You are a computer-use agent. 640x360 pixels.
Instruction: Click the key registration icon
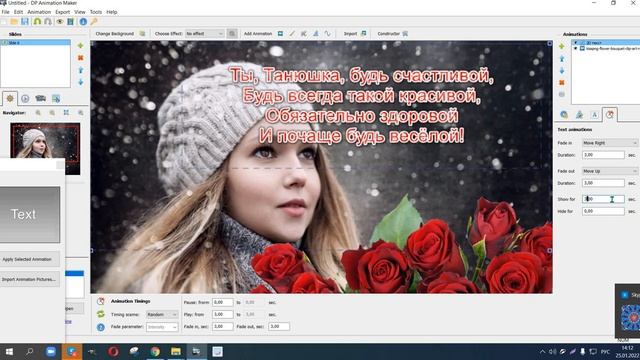point(94,22)
